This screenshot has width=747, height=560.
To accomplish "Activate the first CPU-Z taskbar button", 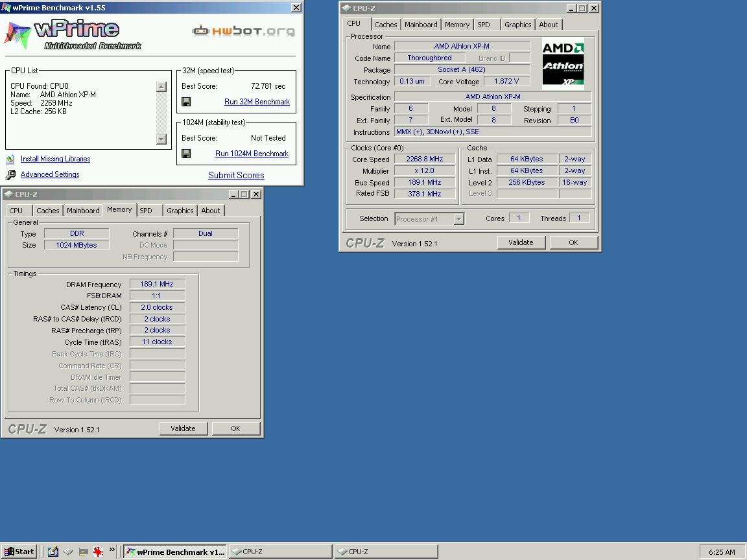I will click(x=281, y=552).
